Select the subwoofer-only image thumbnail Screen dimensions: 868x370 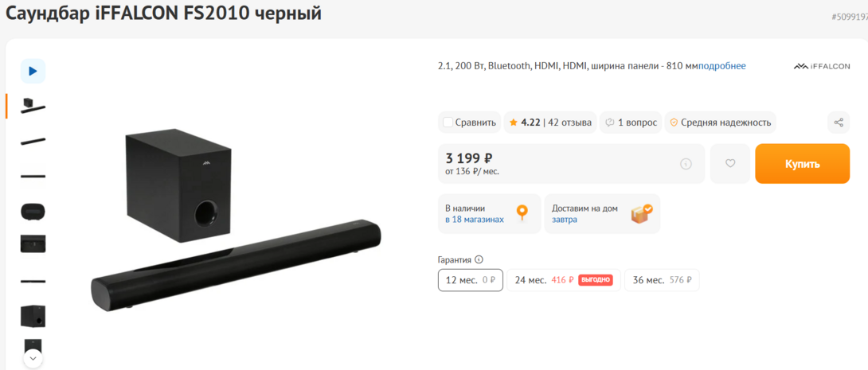pos(33,316)
